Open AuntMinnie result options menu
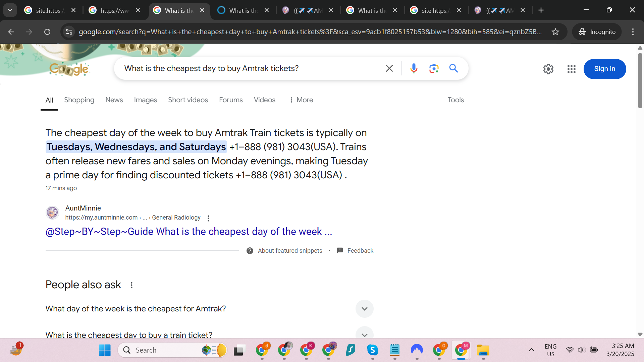The image size is (644, 362). pyautogui.click(x=208, y=218)
